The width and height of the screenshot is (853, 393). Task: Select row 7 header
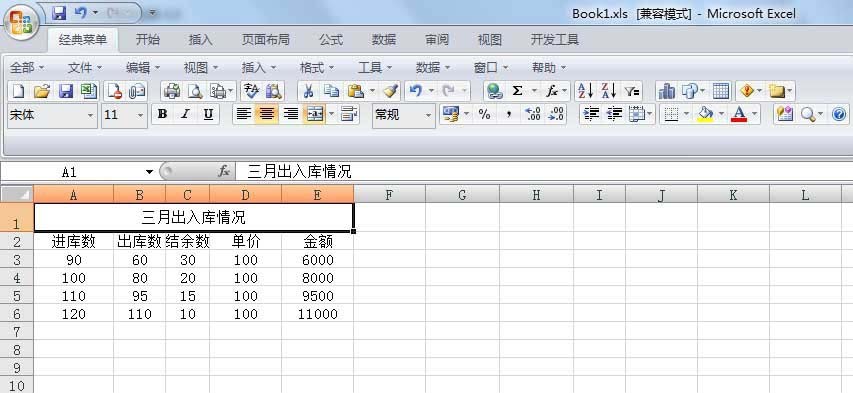coord(16,331)
